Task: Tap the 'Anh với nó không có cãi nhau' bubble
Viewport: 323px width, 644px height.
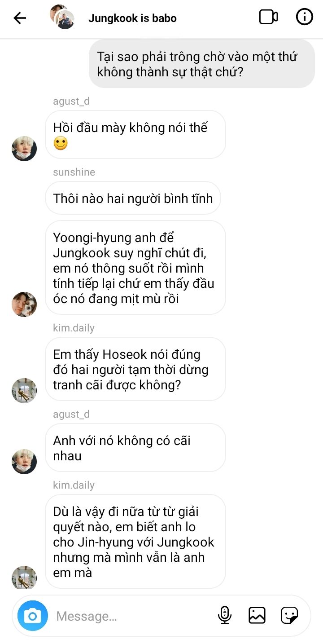Action: (x=135, y=448)
